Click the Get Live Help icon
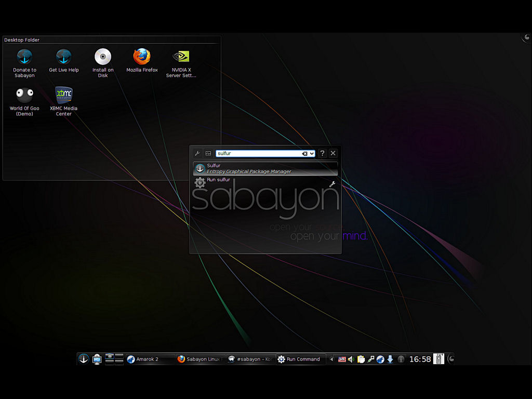 63,57
